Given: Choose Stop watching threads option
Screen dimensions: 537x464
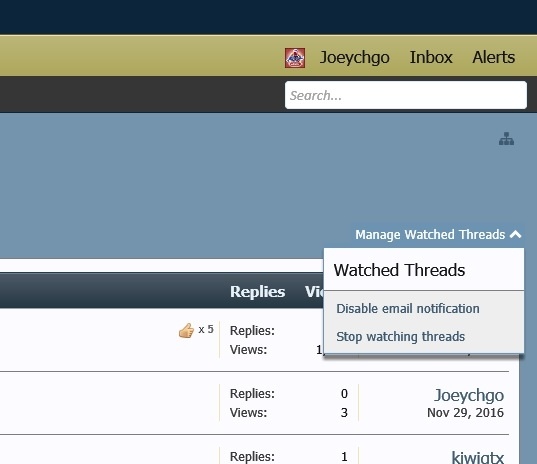Looking at the screenshot, I should click(400, 337).
